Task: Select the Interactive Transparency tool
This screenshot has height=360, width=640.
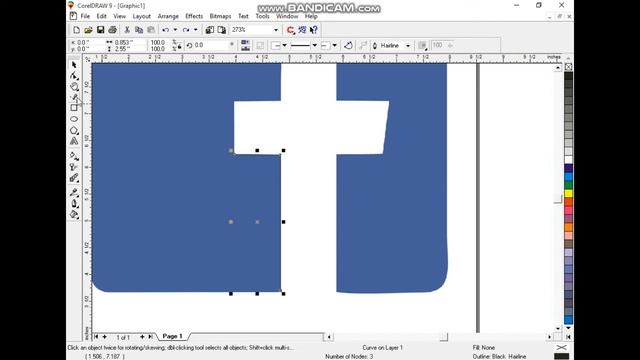Action: click(74, 167)
